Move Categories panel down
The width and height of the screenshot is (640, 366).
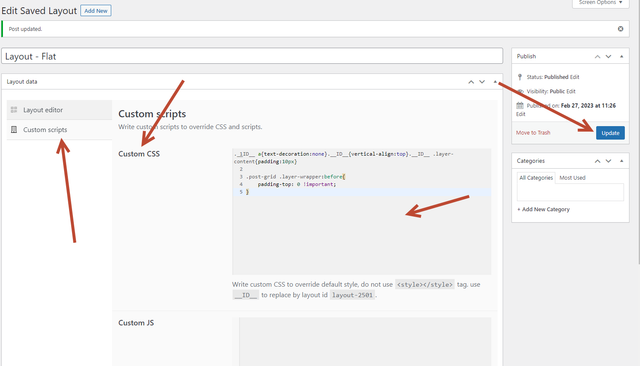click(608, 161)
